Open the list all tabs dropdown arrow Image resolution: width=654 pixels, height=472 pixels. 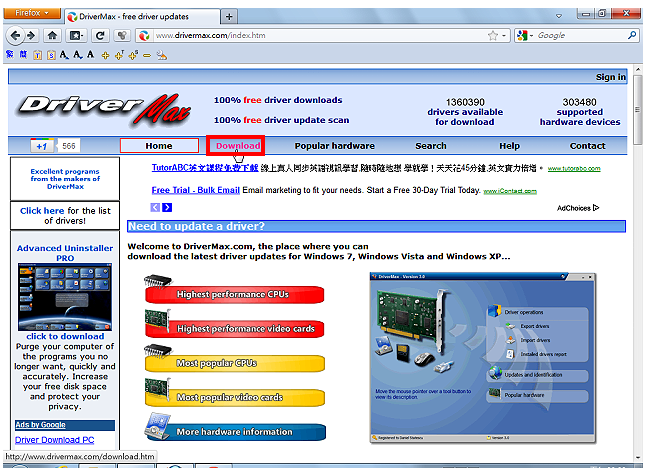(559, 16)
